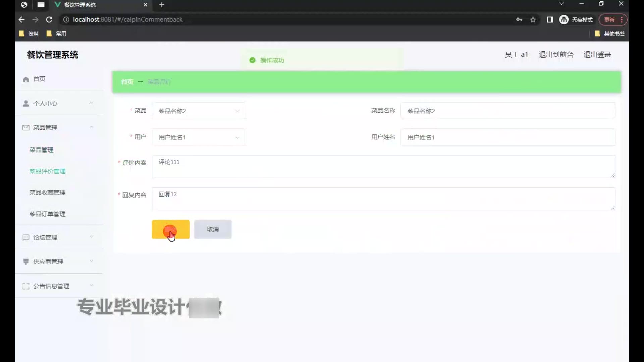The height and width of the screenshot is (362, 644).
Task: Click the home icon beside 首页
Action: click(x=26, y=79)
